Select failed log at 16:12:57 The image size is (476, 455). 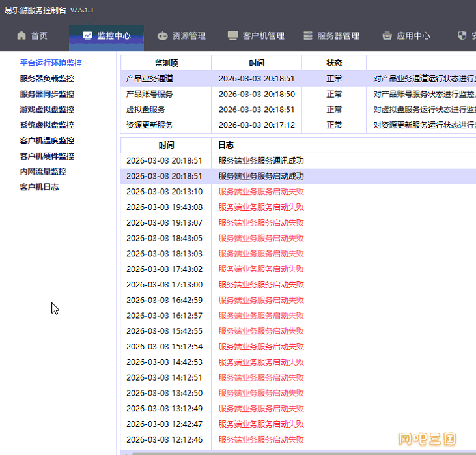coord(298,316)
